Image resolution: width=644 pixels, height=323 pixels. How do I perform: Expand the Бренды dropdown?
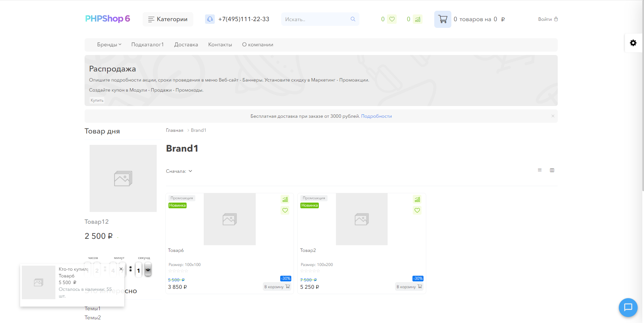point(109,45)
